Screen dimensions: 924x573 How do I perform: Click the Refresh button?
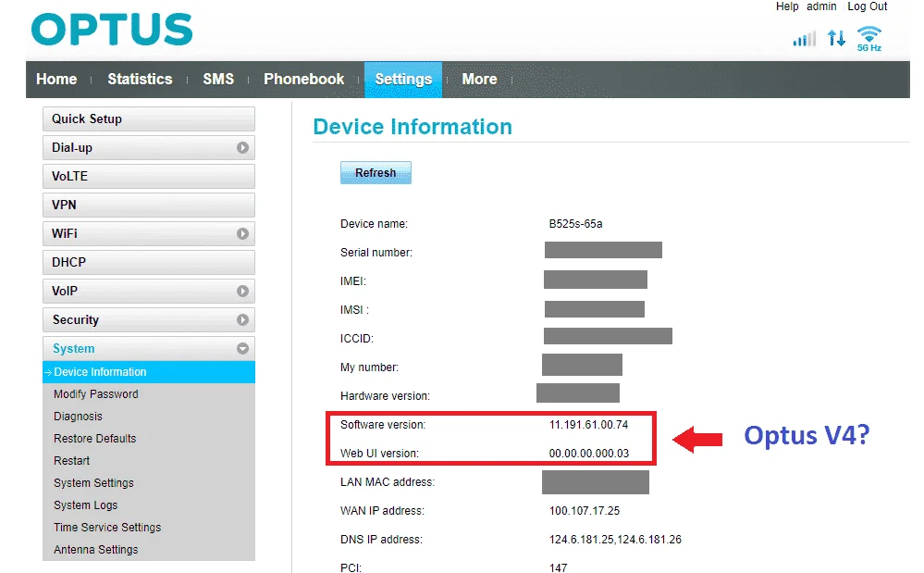376,173
